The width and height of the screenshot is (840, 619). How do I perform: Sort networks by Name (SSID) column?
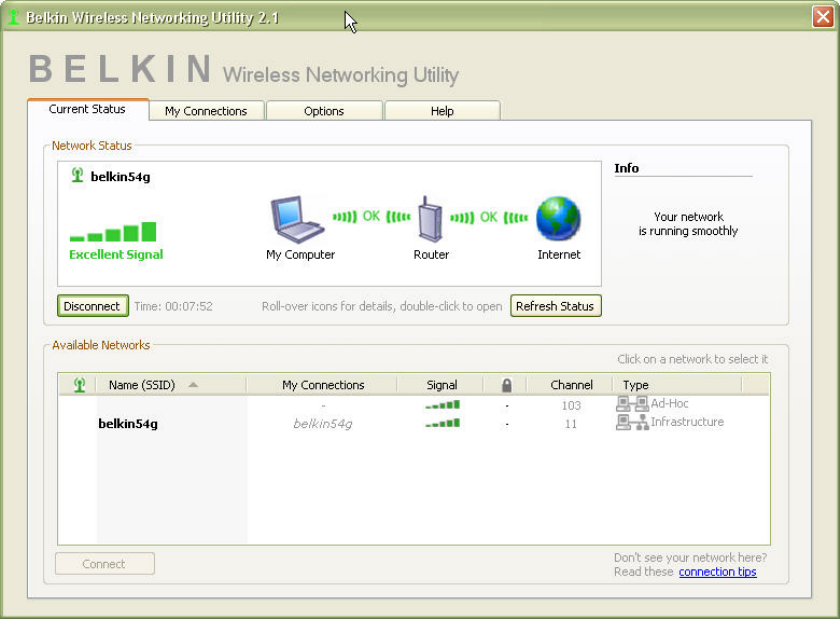[171, 385]
